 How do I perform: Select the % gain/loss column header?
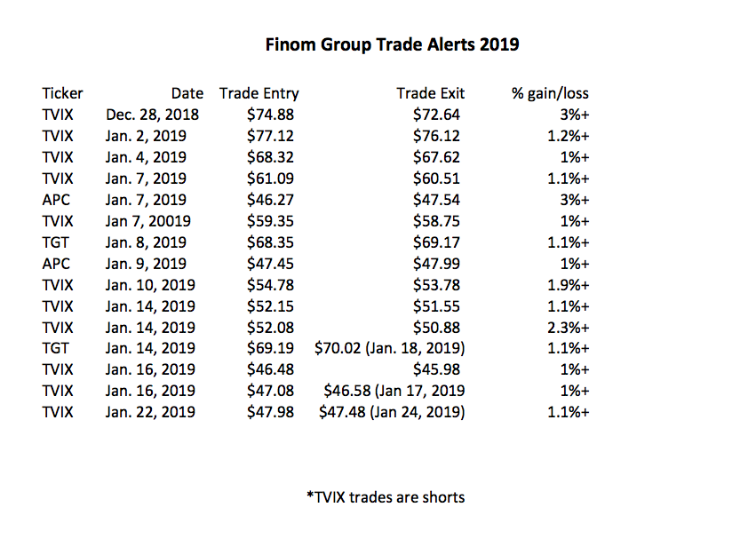tap(550, 93)
